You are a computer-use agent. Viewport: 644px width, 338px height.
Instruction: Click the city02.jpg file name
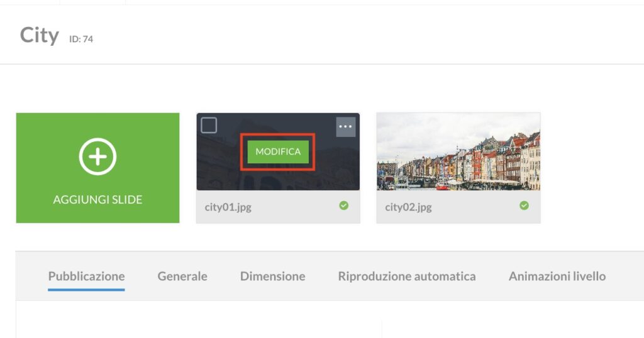(x=408, y=207)
